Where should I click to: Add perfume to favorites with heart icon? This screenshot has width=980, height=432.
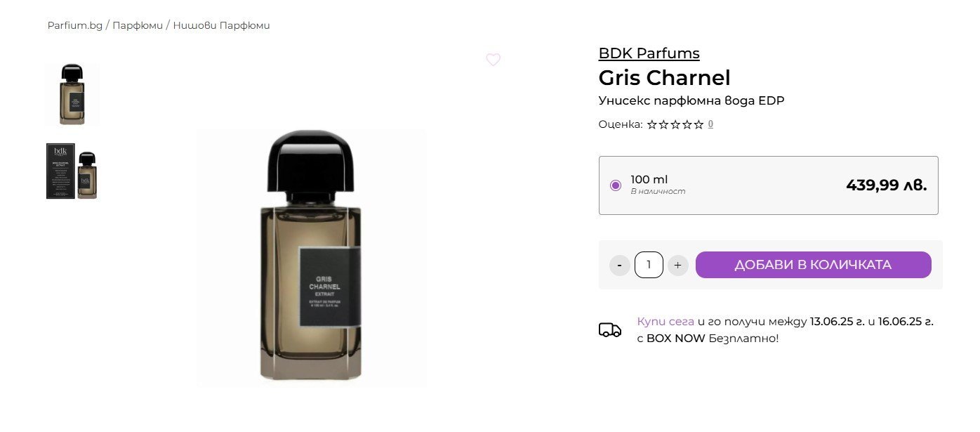(x=494, y=60)
